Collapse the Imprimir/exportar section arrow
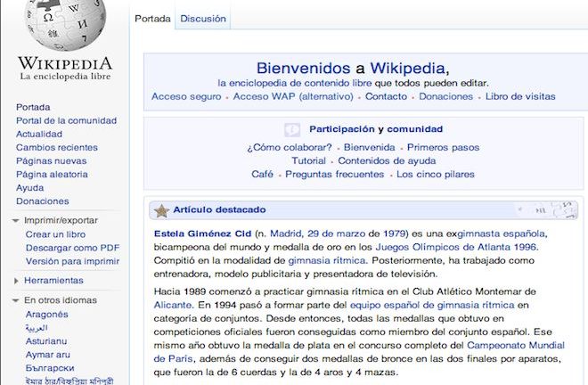 tap(16, 221)
